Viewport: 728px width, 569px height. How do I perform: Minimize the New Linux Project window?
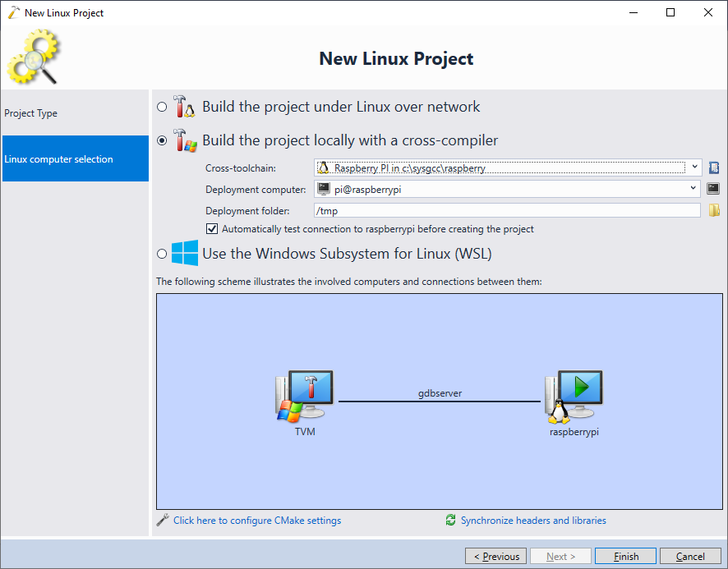(x=634, y=12)
